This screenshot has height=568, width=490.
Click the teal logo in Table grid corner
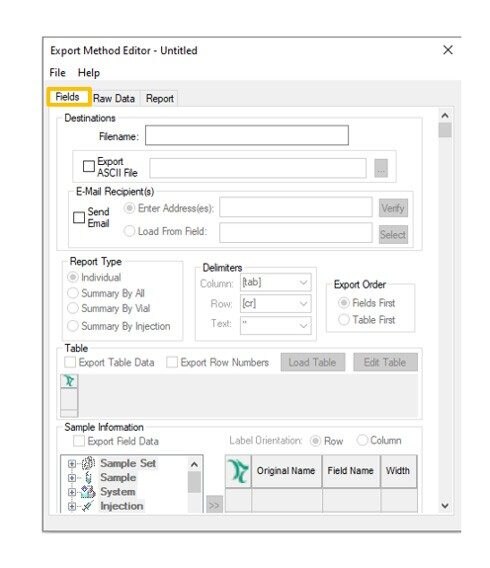pyautogui.click(x=69, y=381)
